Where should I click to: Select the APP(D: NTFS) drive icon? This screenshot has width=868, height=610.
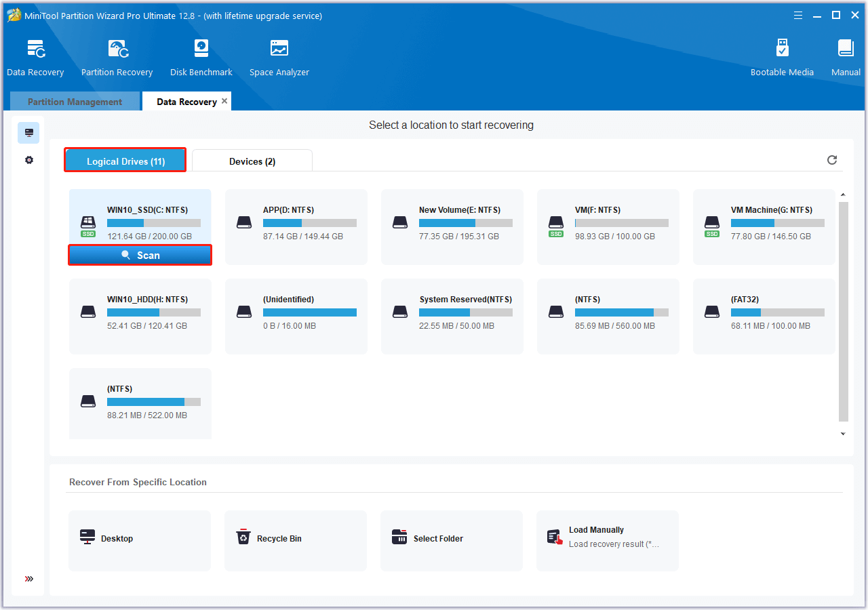tap(244, 222)
